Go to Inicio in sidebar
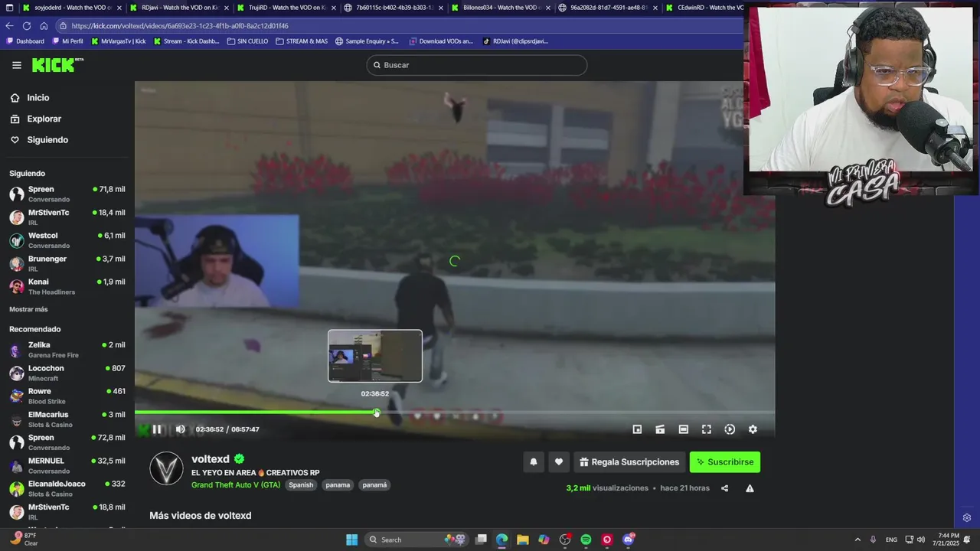 tap(30, 98)
